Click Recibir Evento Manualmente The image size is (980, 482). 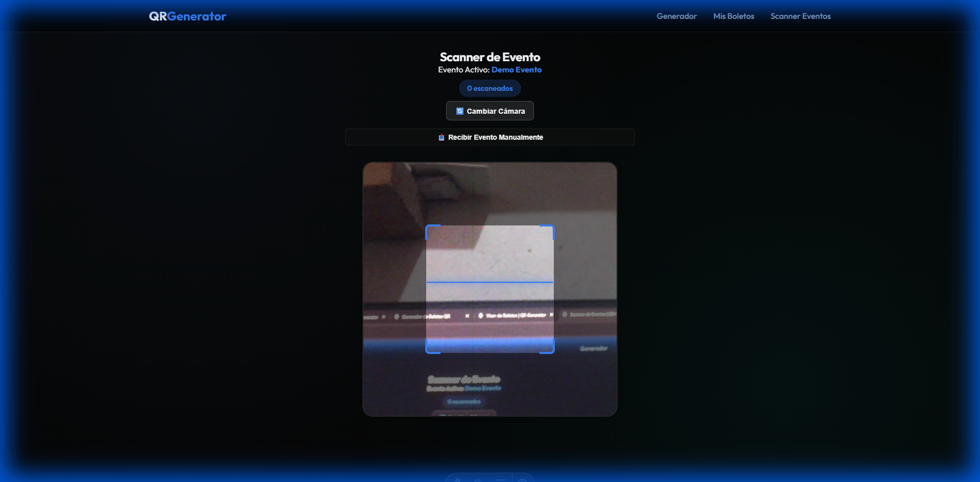(x=489, y=137)
